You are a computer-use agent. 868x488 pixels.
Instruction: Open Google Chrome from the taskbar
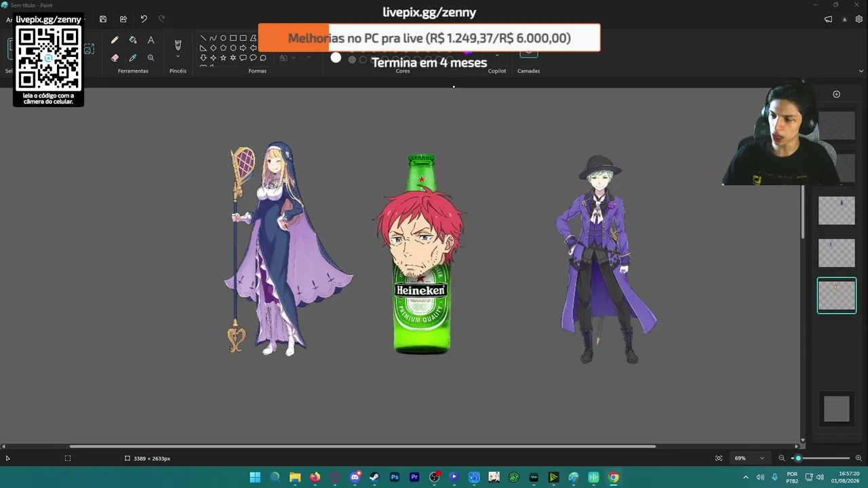(x=614, y=477)
